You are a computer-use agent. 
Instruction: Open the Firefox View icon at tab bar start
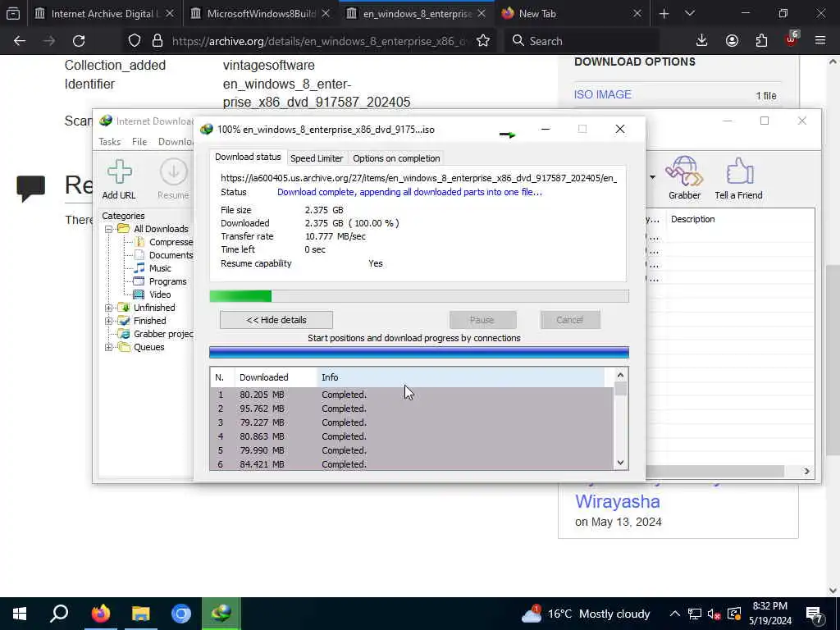pyautogui.click(x=13, y=13)
